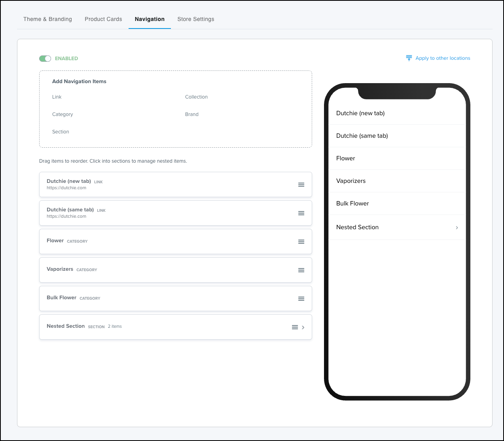Click the '2 items' label on Nested Section
The width and height of the screenshot is (504, 441).
115,327
